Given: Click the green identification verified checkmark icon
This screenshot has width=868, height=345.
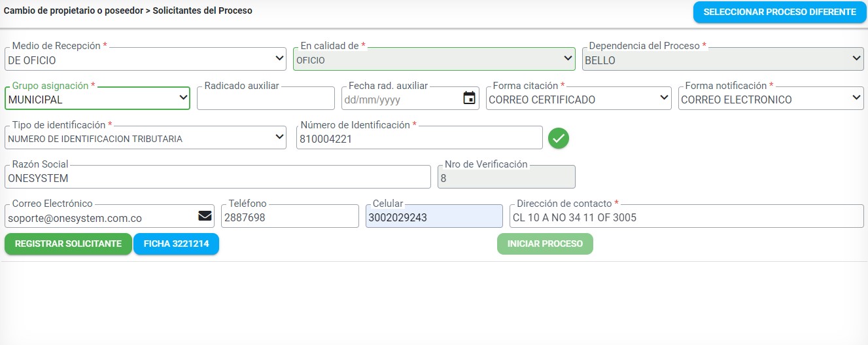Looking at the screenshot, I should (x=559, y=138).
